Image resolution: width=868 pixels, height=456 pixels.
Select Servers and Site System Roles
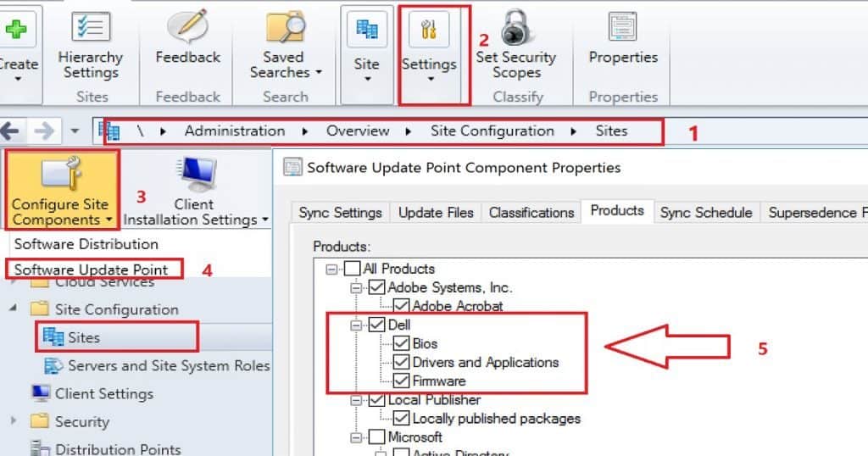click(x=169, y=366)
